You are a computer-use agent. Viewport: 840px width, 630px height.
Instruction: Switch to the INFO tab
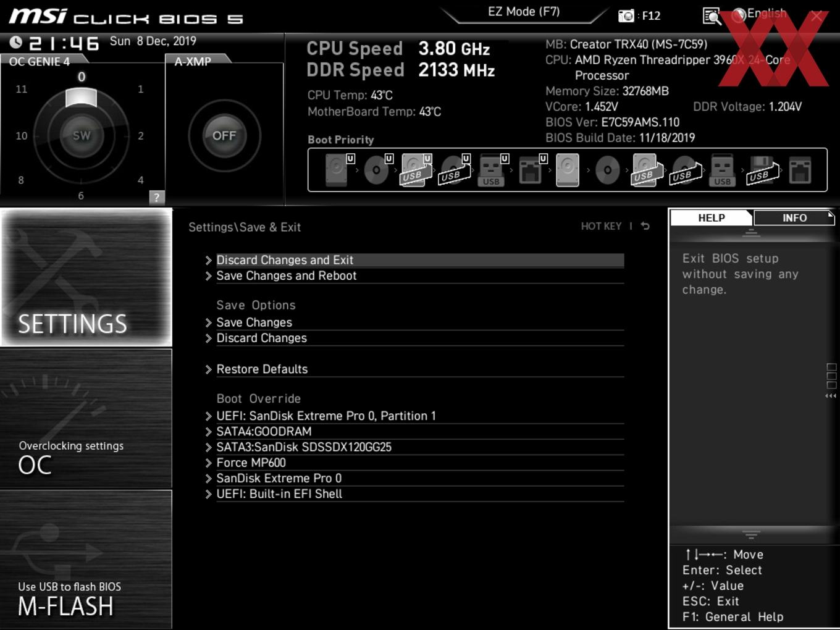click(x=794, y=217)
